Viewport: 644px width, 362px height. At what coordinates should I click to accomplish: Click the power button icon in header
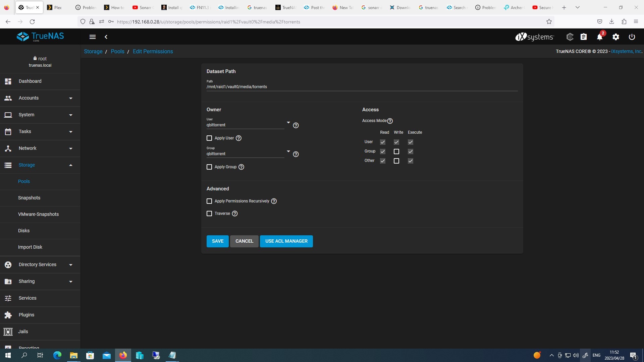pyautogui.click(x=632, y=37)
